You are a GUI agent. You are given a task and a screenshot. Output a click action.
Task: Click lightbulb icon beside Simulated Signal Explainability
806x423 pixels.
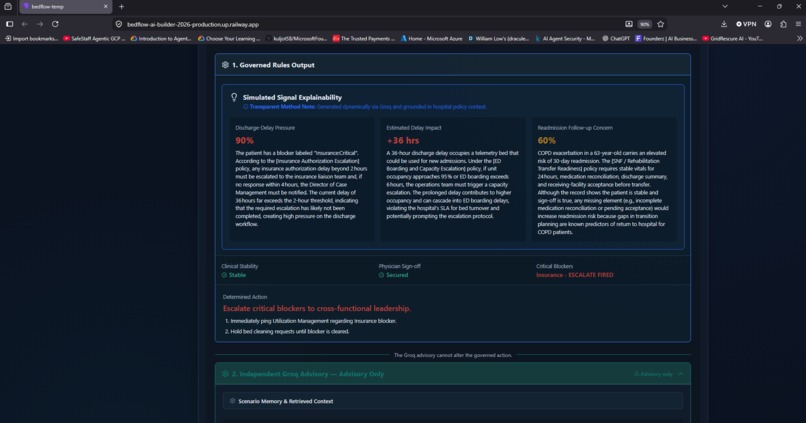[x=234, y=97]
